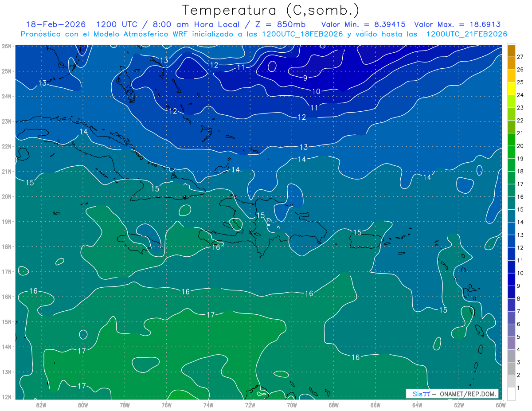Click the title "Temperatura (C,somb.)"
Screen dimensions: 532x411
point(270,10)
